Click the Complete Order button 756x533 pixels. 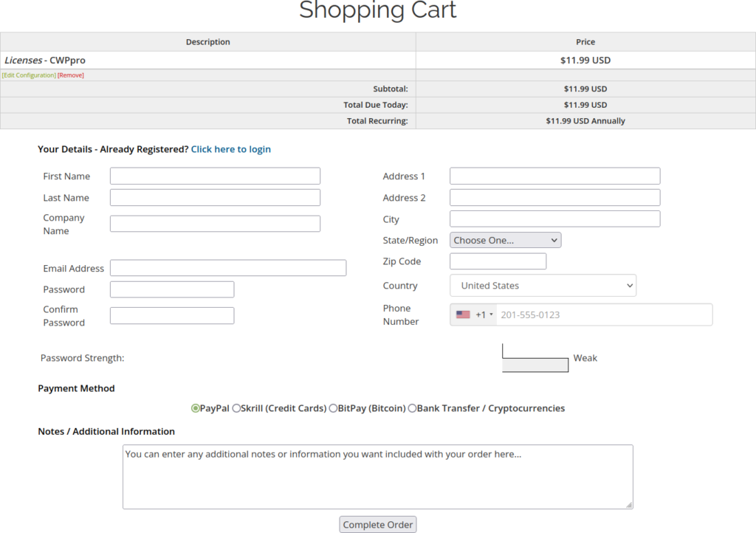378,525
